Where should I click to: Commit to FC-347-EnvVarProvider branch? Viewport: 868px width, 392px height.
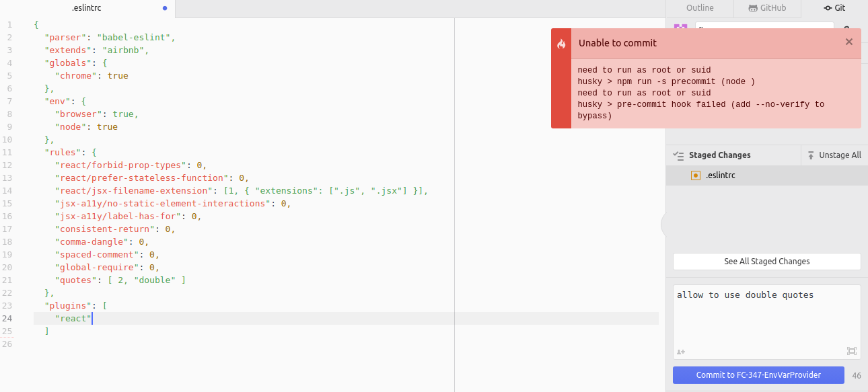point(758,375)
